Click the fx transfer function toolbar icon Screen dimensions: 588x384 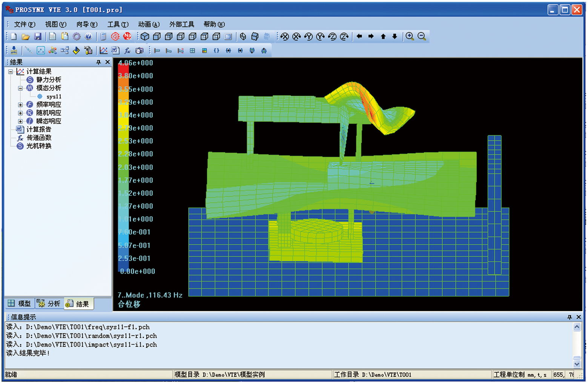pos(127,50)
